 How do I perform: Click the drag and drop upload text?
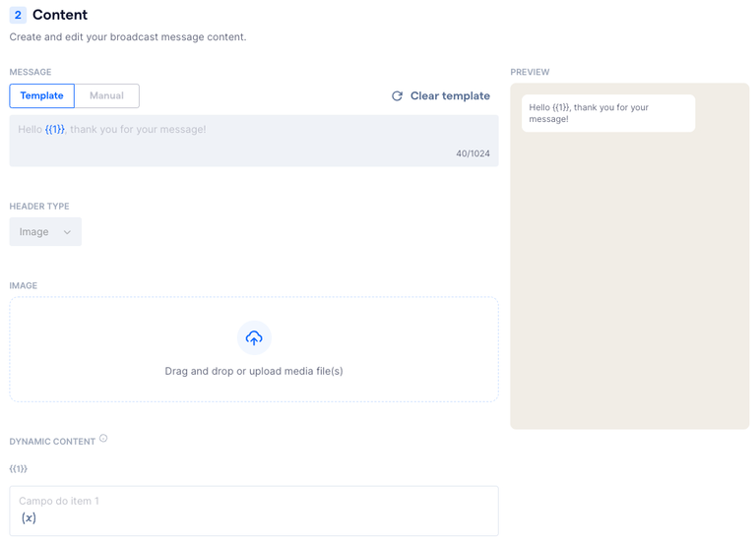tap(254, 372)
